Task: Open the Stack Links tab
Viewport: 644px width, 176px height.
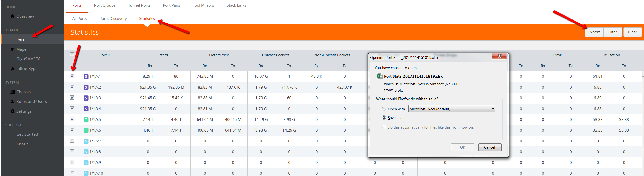Action: [x=236, y=5]
